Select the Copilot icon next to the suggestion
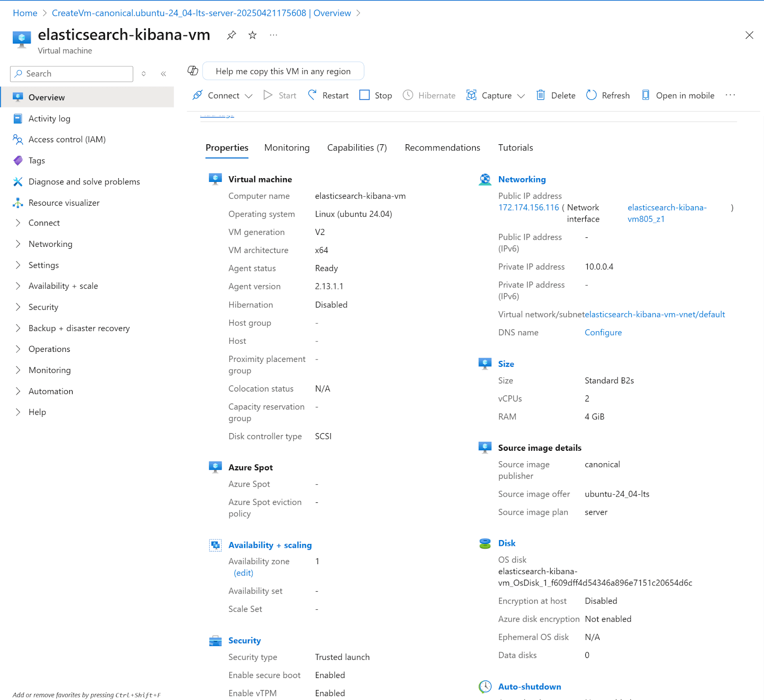The image size is (764, 700). tap(192, 70)
